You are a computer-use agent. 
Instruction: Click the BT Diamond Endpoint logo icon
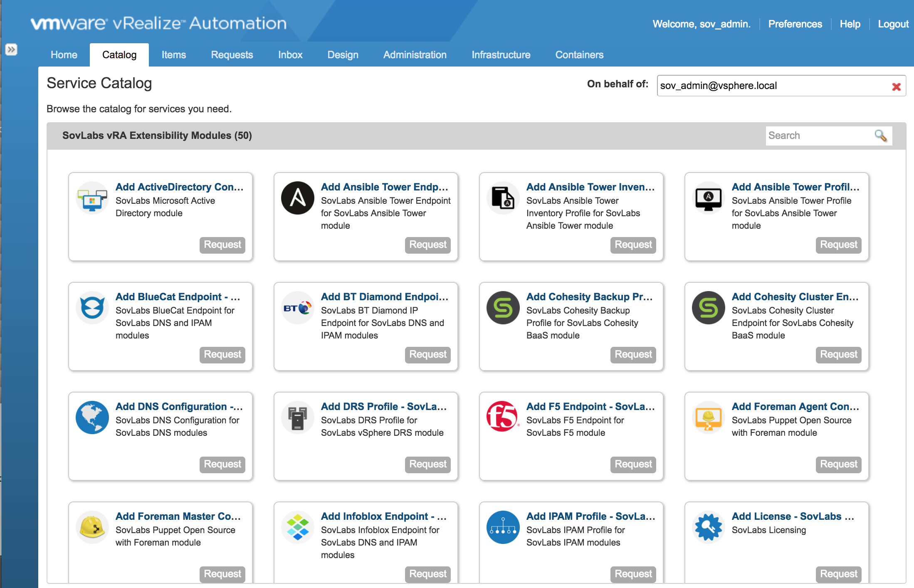[x=298, y=308]
